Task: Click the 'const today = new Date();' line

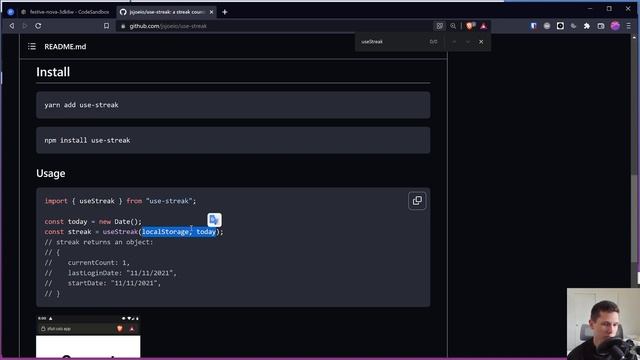Action: [93, 222]
